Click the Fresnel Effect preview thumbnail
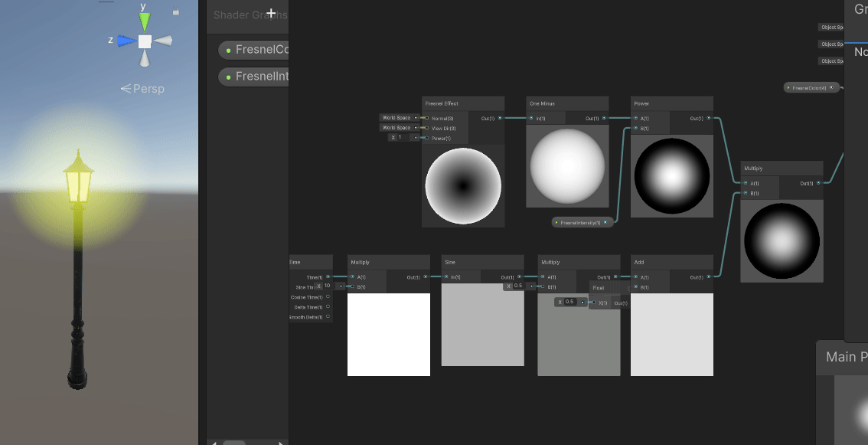Image resolution: width=868 pixels, height=445 pixels. pyautogui.click(x=463, y=185)
